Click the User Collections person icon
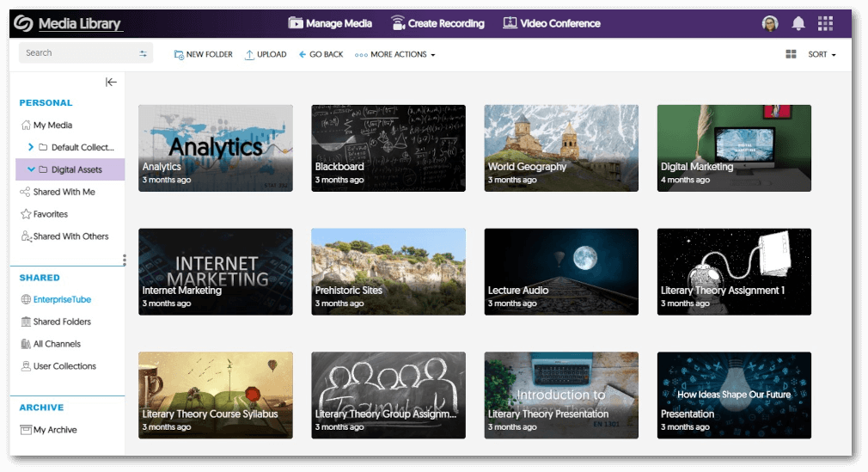The height and width of the screenshot is (472, 868). pyautogui.click(x=26, y=365)
